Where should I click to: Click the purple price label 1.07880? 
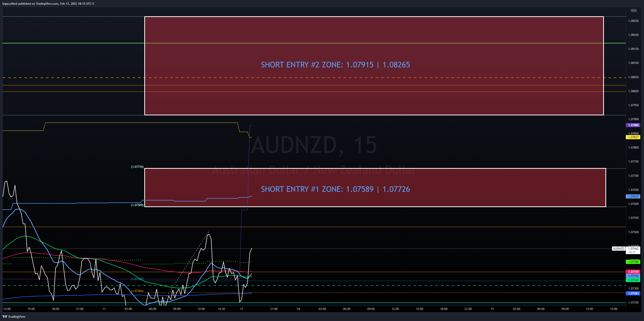tap(633, 125)
